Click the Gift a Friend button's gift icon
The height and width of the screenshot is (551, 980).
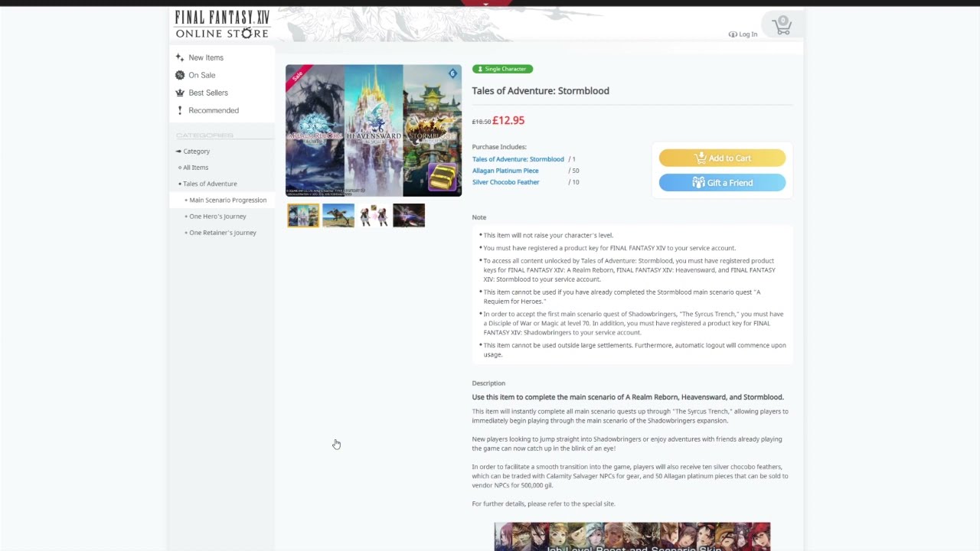coord(698,182)
